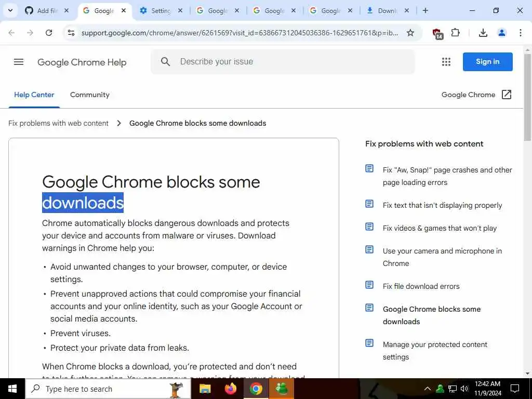The image size is (532, 399).
Task: Open the Windows Start menu
Action: click(x=12, y=389)
